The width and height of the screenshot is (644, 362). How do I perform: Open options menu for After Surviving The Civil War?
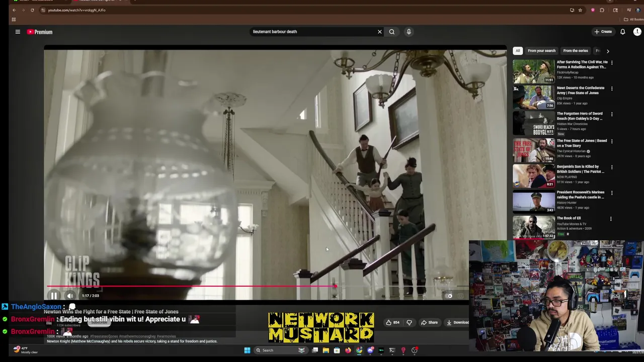612,62
